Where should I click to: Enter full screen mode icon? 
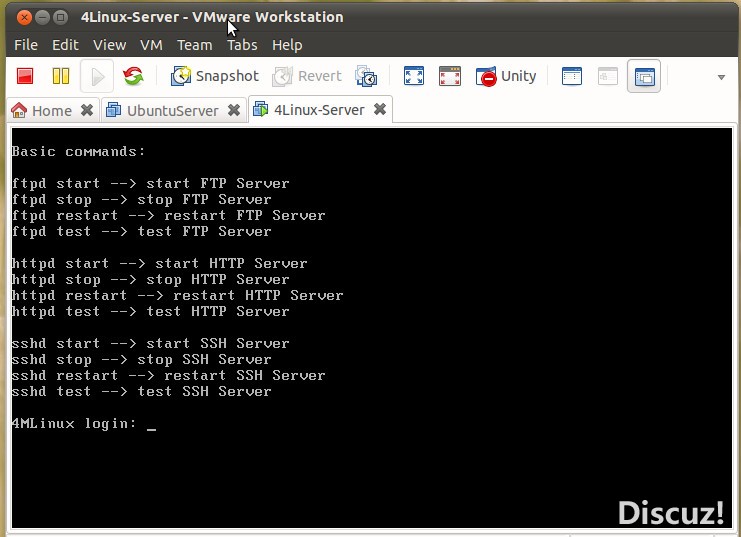pyautogui.click(x=413, y=76)
